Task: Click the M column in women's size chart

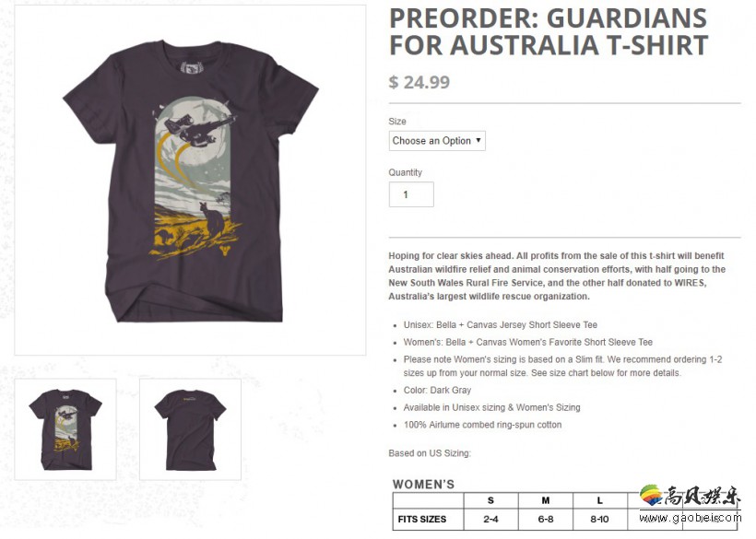Action: 545,500
